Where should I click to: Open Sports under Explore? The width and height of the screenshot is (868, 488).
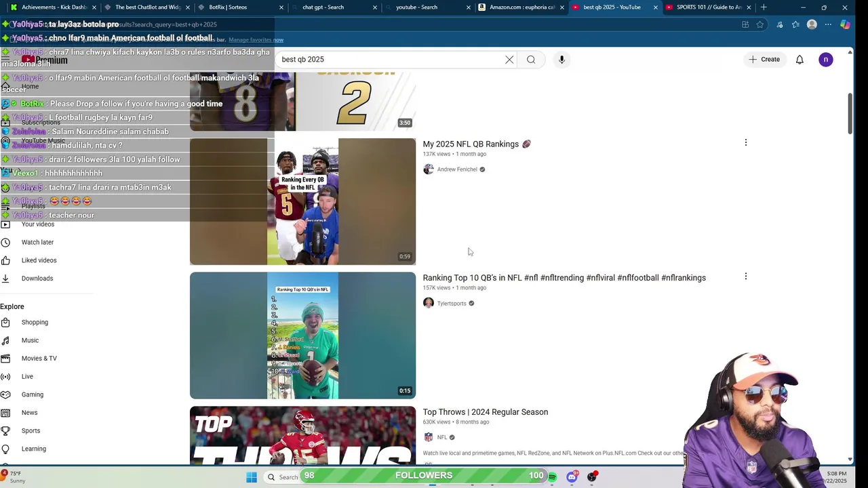tap(31, 431)
